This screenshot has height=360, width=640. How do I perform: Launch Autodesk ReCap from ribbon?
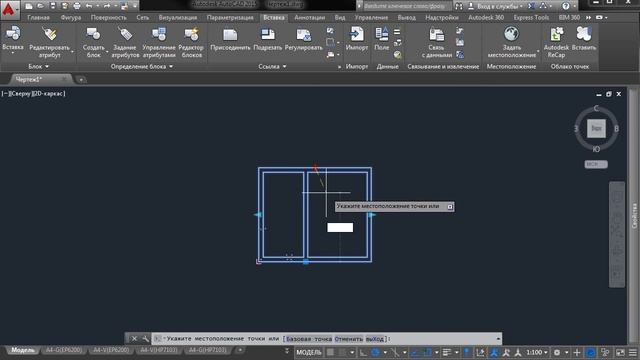556,42
